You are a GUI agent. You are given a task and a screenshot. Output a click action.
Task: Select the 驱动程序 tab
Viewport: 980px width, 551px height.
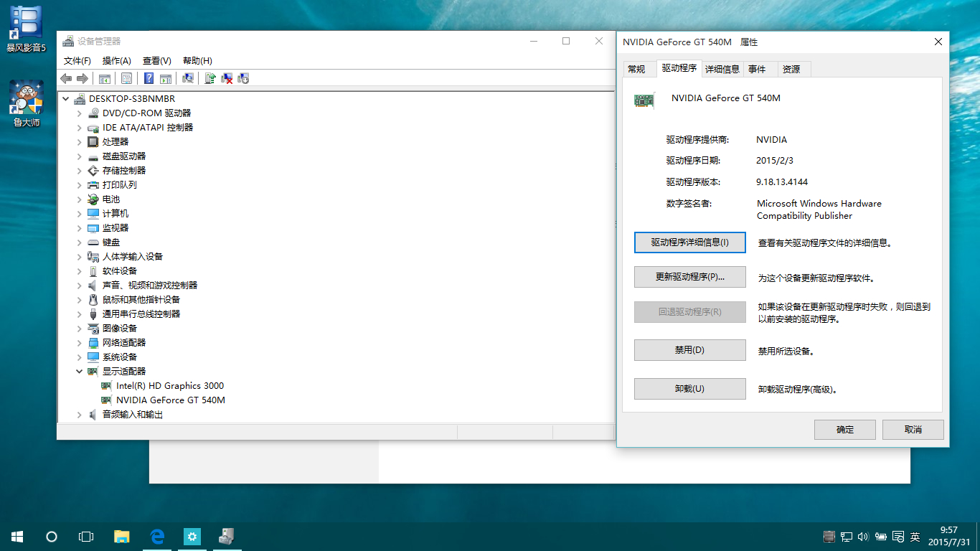679,68
